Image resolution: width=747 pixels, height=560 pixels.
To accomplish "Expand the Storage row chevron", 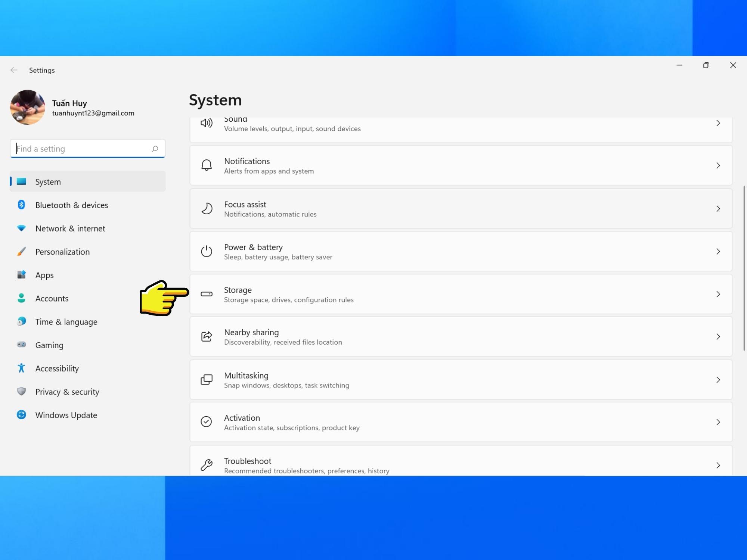I will coord(718,294).
